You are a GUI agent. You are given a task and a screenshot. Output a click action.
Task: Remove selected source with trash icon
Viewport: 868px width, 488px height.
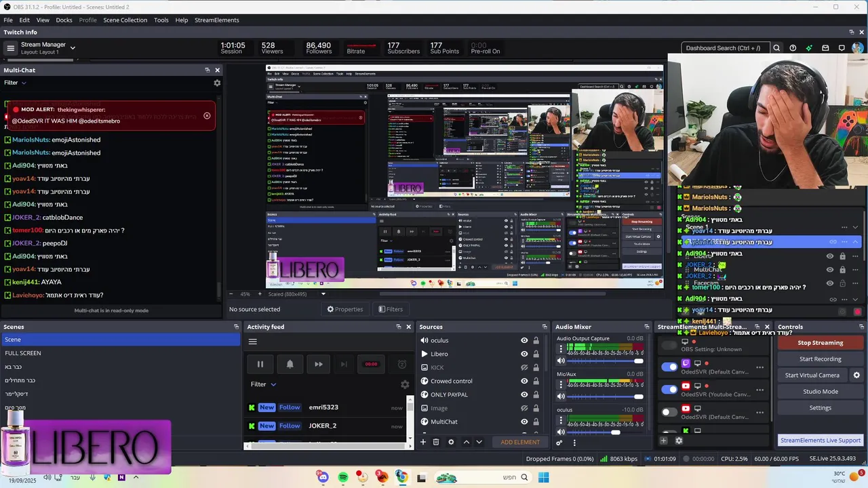(436, 442)
